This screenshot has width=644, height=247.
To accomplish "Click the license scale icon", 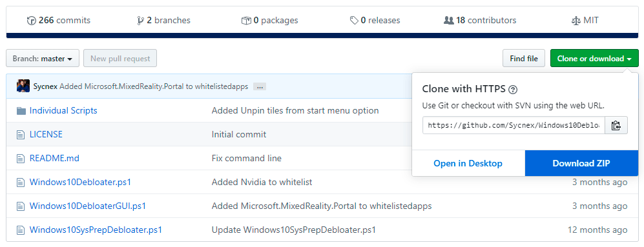I will pos(576,21).
